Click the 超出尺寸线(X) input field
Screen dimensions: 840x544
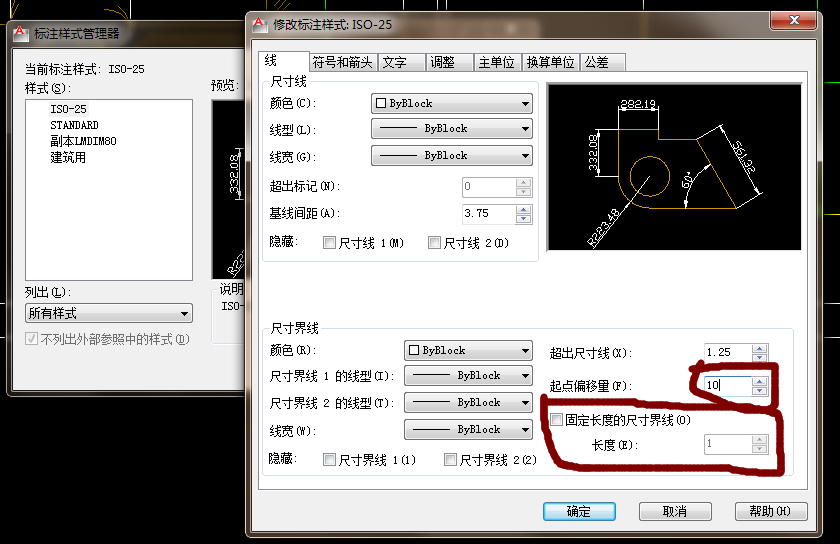coord(728,353)
